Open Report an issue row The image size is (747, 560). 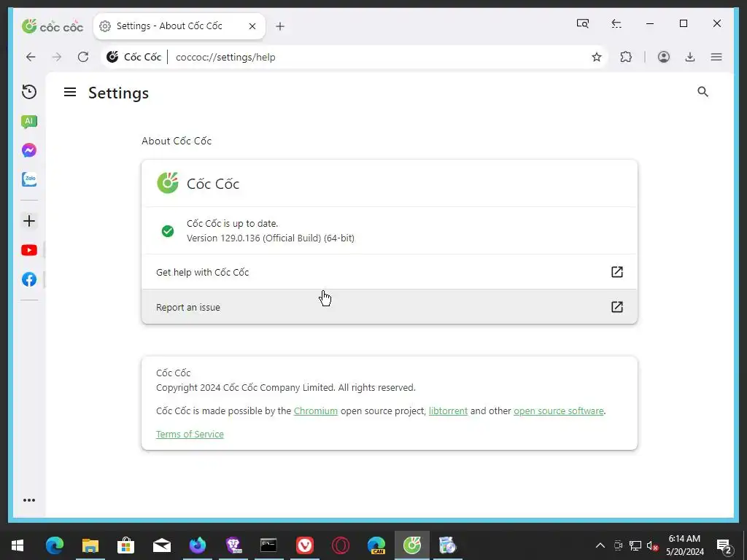(x=390, y=307)
